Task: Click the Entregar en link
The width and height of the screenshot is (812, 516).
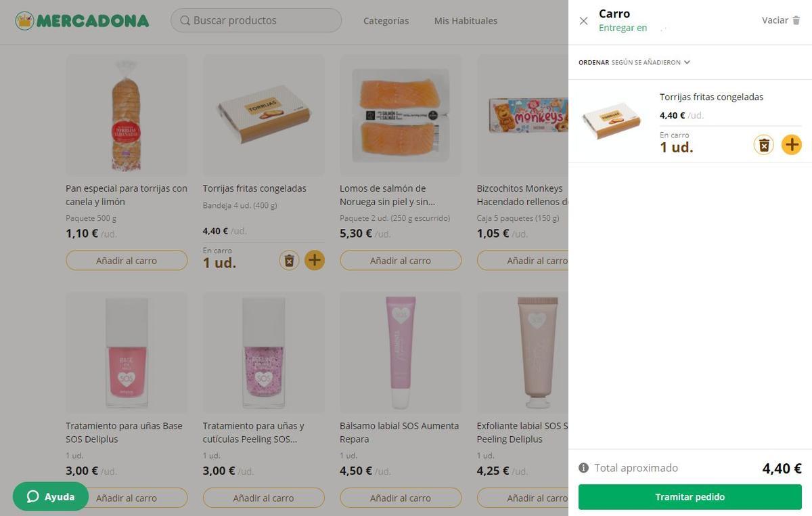Action: [x=622, y=27]
